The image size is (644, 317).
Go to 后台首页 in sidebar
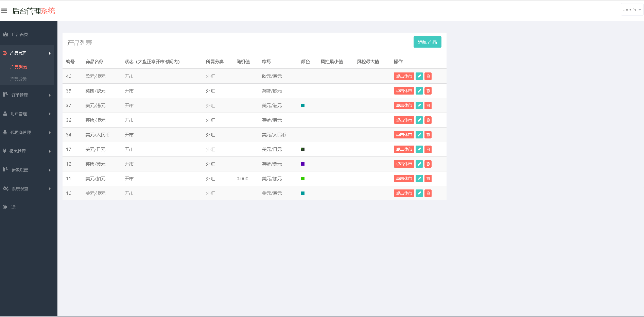[20, 35]
